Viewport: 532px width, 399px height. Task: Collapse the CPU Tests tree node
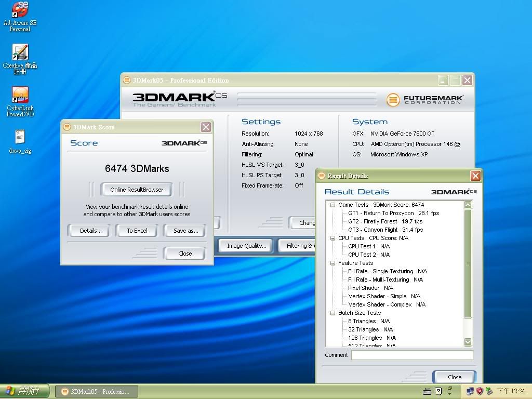pos(333,238)
